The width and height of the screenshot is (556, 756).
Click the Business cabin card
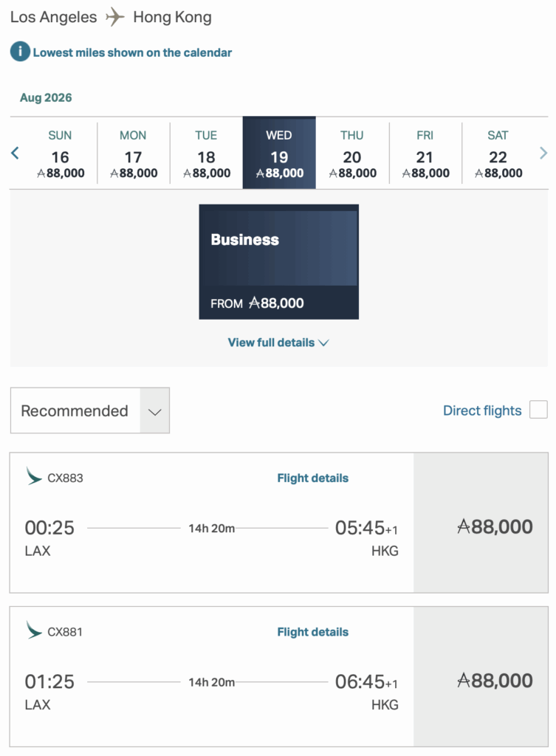point(278,261)
